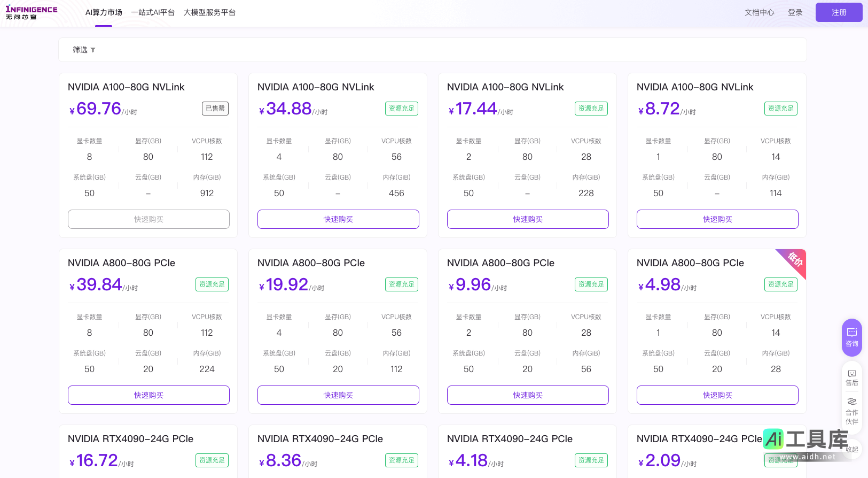868x478 pixels.
Task: Switch to AI算力市场 tab
Action: (x=104, y=12)
